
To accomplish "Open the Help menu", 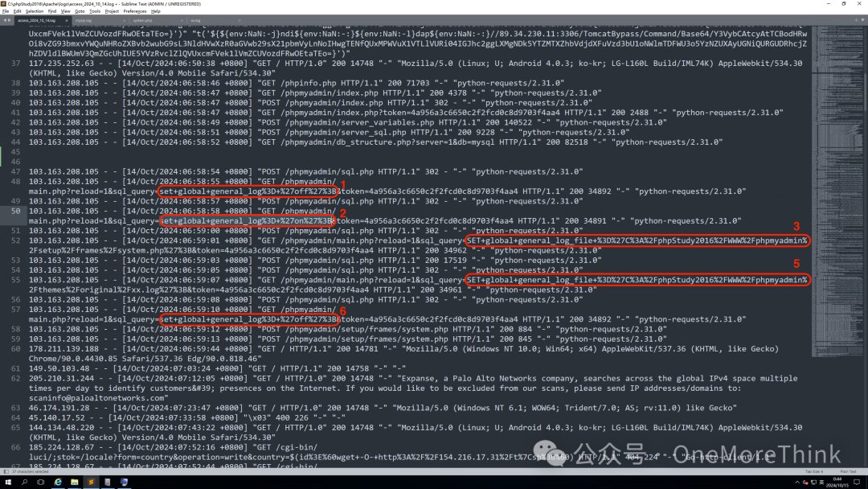I will pos(156,11).
